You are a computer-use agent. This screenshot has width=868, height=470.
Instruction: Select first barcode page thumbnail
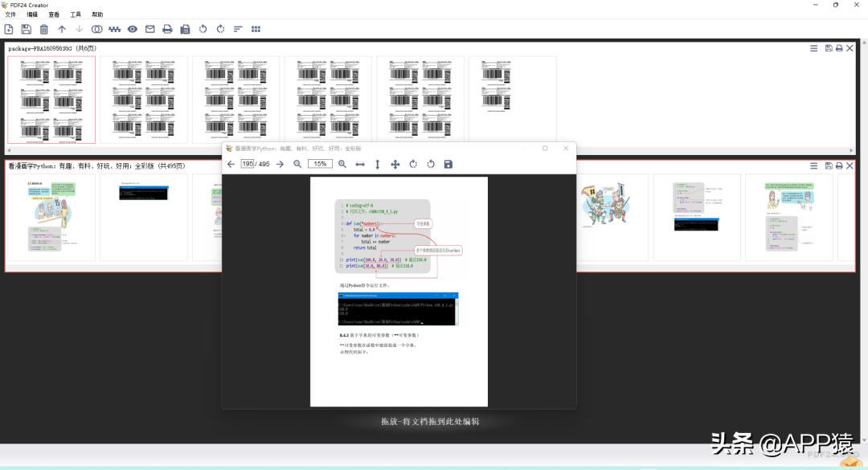click(51, 100)
